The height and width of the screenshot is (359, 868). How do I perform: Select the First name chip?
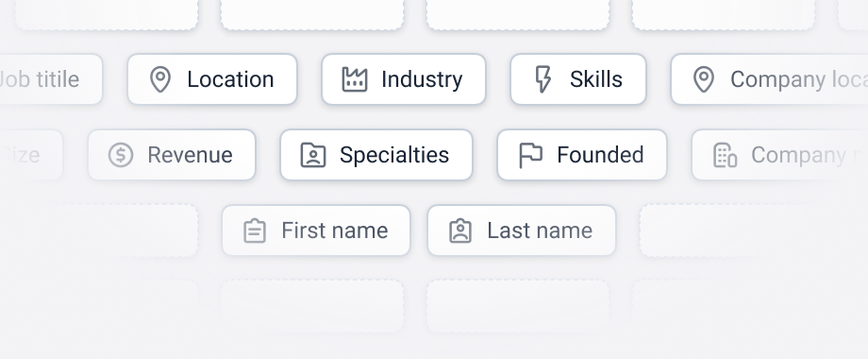(x=316, y=230)
